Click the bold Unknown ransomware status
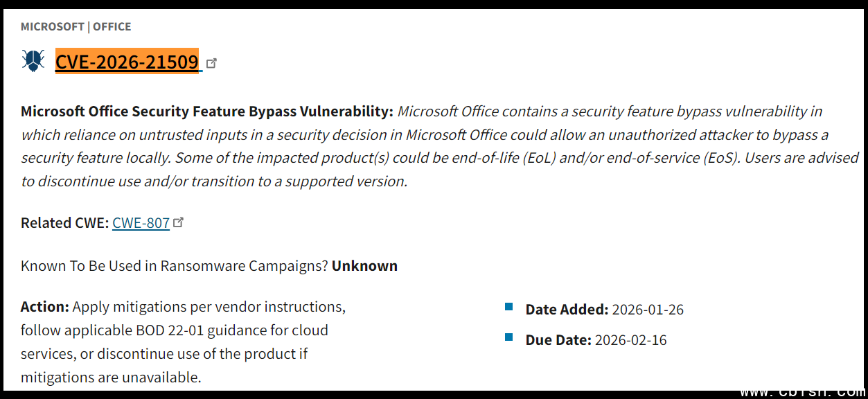Viewport: 868px width, 399px height. point(364,266)
